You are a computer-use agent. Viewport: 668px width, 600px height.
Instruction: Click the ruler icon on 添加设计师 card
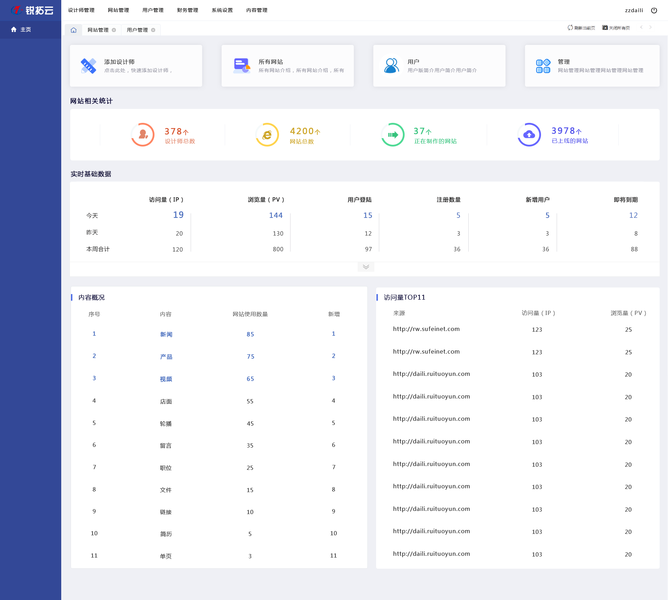click(89, 66)
